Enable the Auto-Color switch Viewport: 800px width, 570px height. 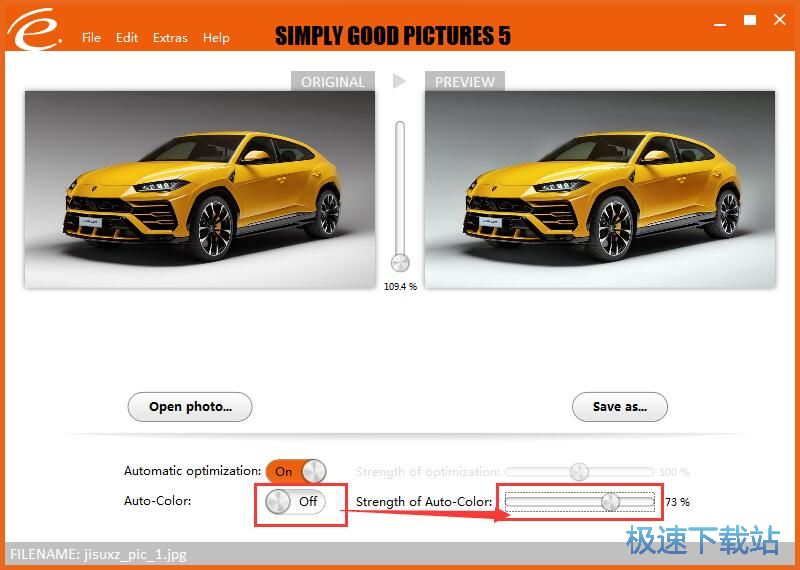point(297,501)
